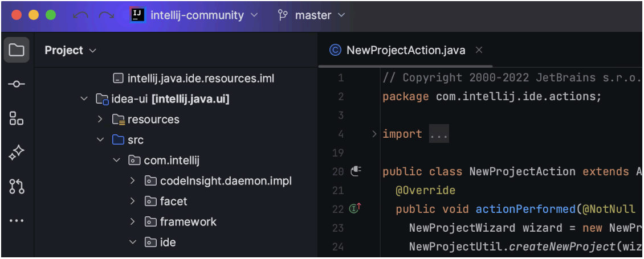
Task: Click the implementations gutter icon on line 20
Action: point(356,171)
